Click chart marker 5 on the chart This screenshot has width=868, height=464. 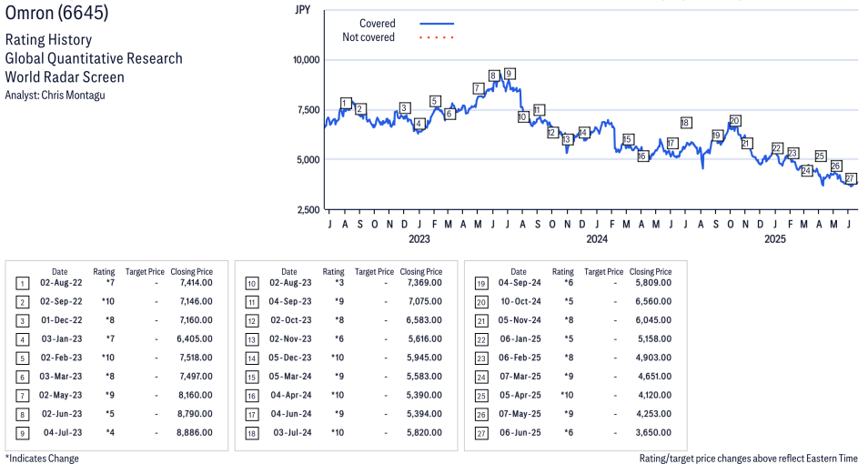[x=435, y=101]
